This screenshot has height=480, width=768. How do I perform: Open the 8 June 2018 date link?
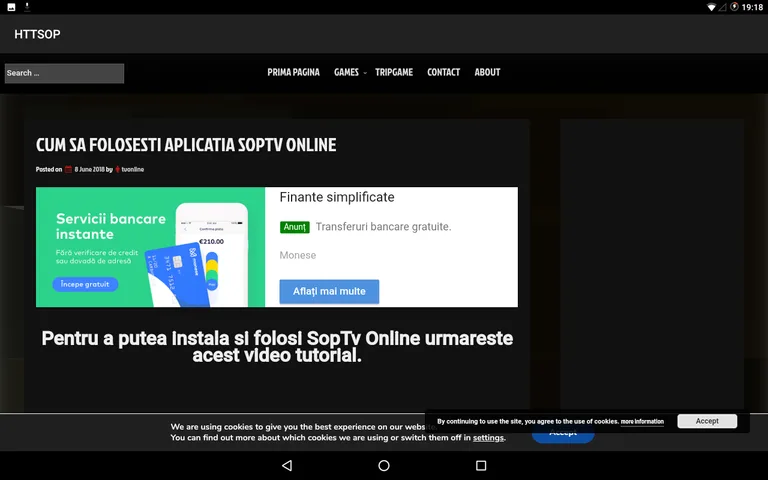pos(90,169)
